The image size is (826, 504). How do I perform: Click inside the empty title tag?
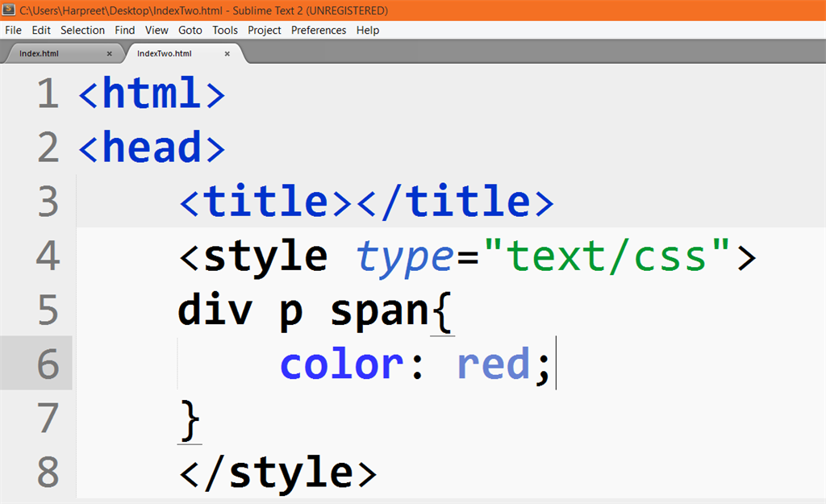tap(352, 202)
